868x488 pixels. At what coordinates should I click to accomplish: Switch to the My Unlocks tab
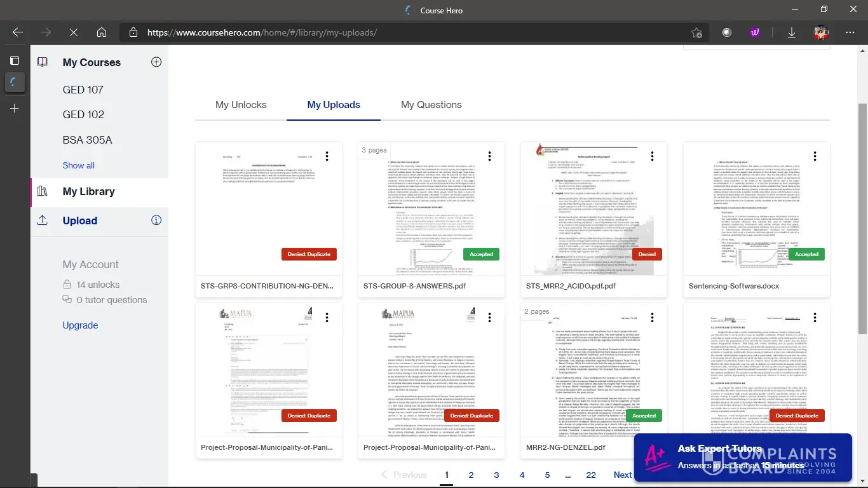click(x=241, y=105)
